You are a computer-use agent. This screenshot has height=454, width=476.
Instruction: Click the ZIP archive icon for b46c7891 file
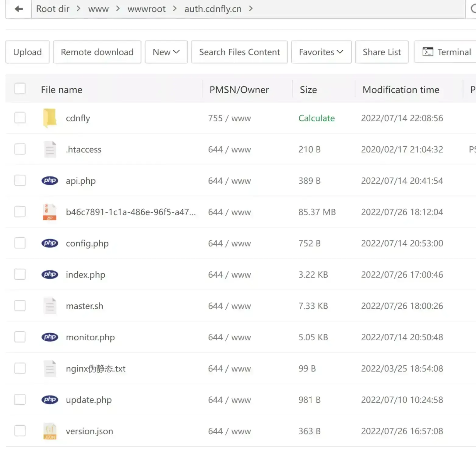coord(50,212)
